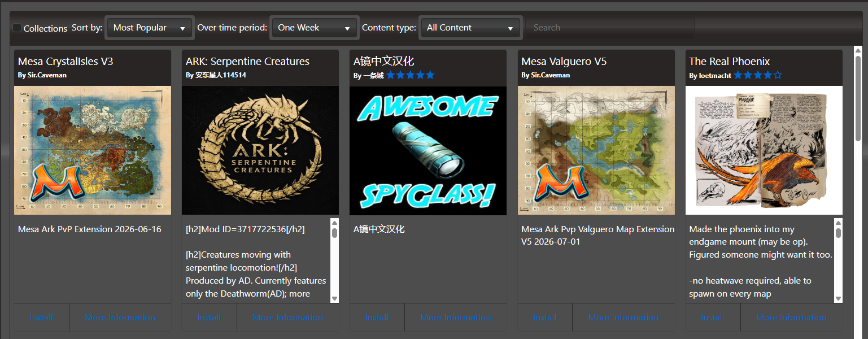Click the down arrow in Real Phoenix description
This screenshot has width=868, height=339.
point(838,298)
